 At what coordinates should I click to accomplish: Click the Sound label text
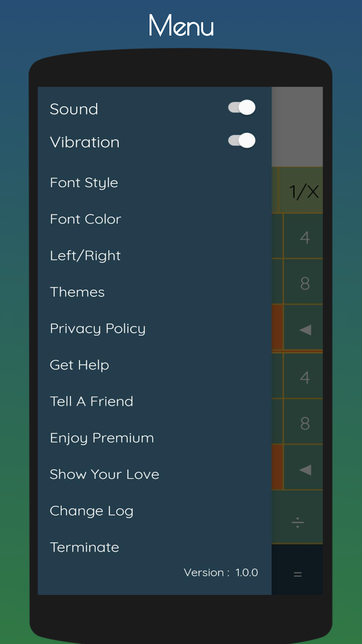[74, 109]
